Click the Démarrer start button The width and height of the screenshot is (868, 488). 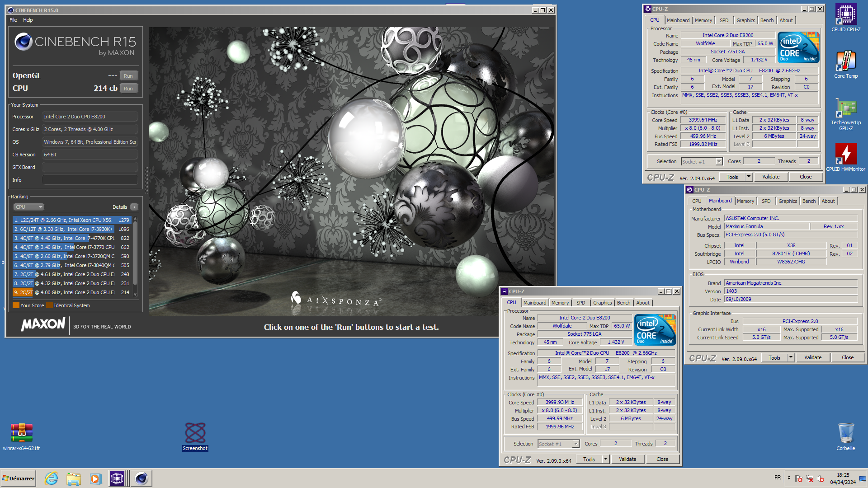[19, 479]
